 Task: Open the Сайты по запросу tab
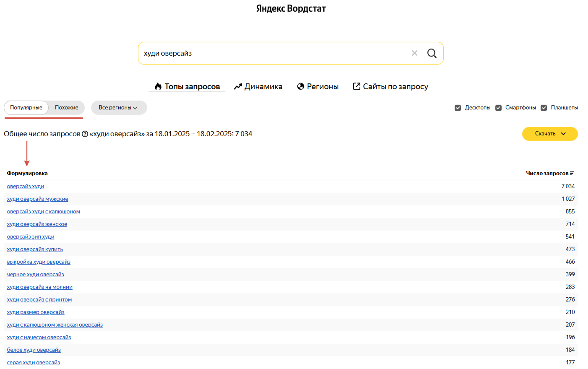pos(390,86)
